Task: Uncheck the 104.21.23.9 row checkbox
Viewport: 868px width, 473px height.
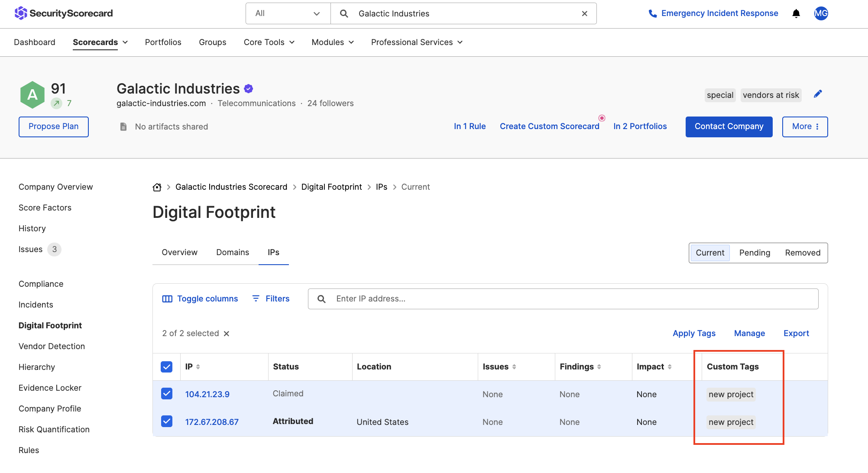Action: pyautogui.click(x=167, y=394)
